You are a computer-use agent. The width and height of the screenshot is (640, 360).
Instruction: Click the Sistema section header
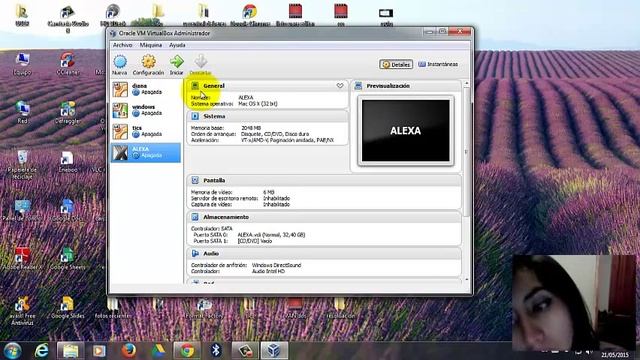click(x=268, y=116)
